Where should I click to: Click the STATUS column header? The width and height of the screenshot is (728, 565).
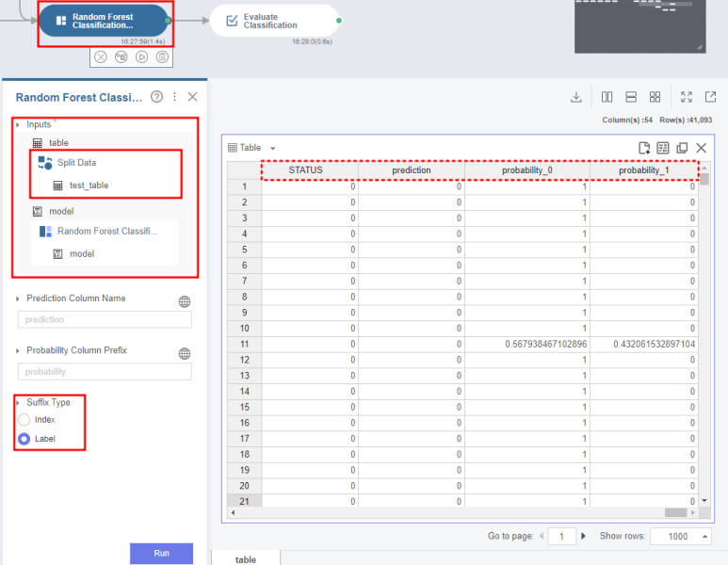click(x=310, y=170)
